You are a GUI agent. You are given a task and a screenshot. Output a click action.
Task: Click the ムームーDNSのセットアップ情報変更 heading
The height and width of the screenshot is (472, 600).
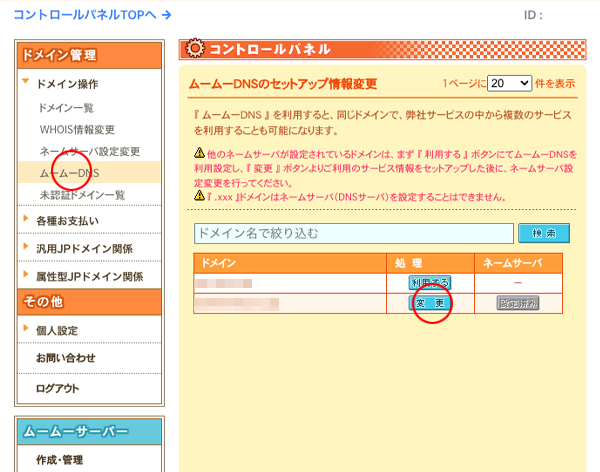click(x=283, y=84)
